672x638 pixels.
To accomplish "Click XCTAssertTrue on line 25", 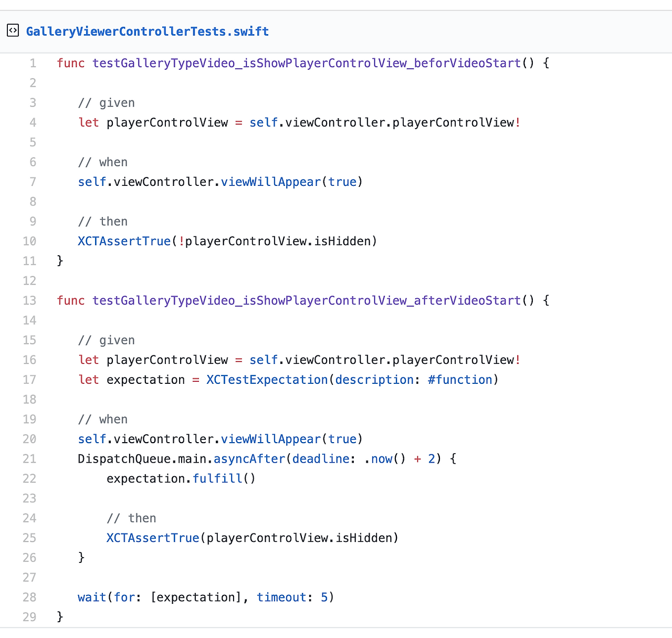I will [153, 538].
